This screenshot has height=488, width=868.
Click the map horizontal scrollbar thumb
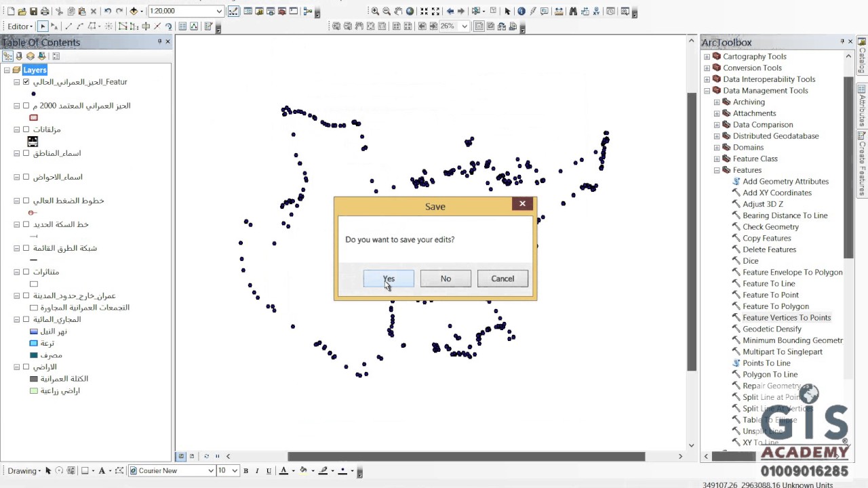[x=466, y=456]
